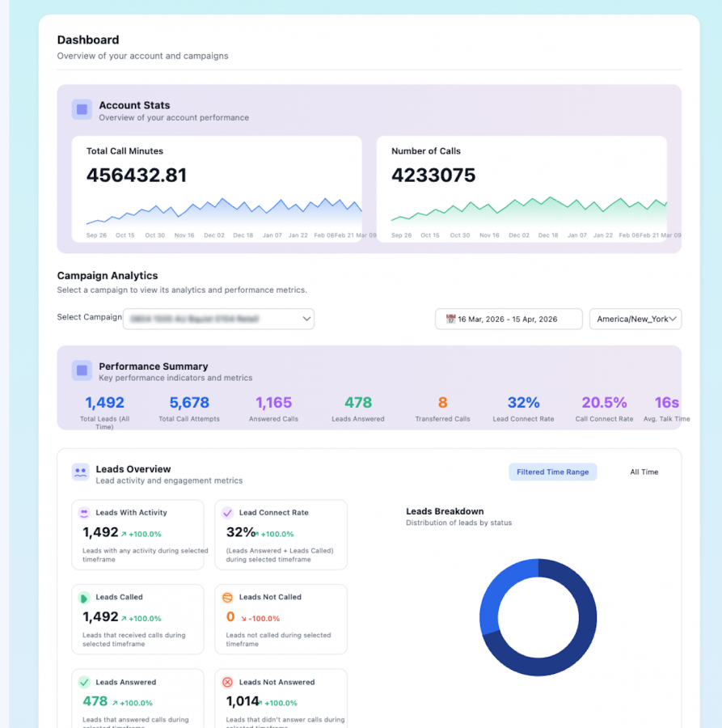The height and width of the screenshot is (728, 722).
Task: Click the Leads Not Called card
Action: click(x=281, y=620)
